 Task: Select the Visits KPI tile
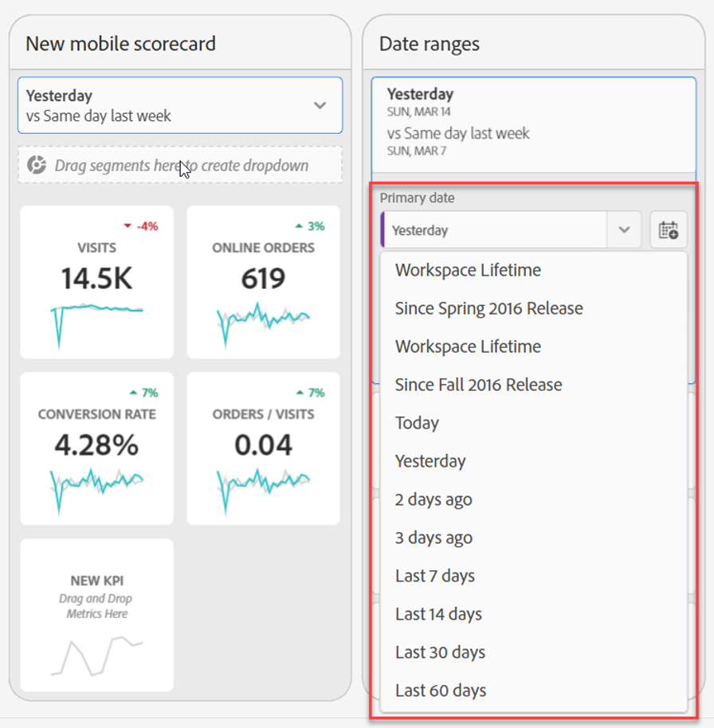96,282
